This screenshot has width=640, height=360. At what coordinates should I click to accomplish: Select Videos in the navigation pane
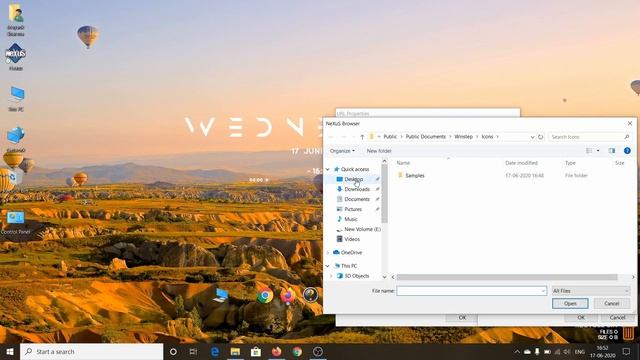(352, 239)
